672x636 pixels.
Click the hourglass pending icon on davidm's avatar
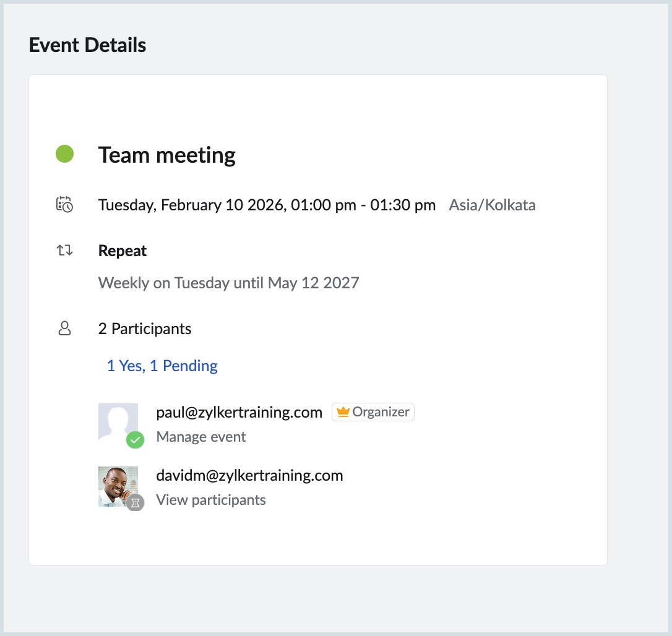coord(135,503)
